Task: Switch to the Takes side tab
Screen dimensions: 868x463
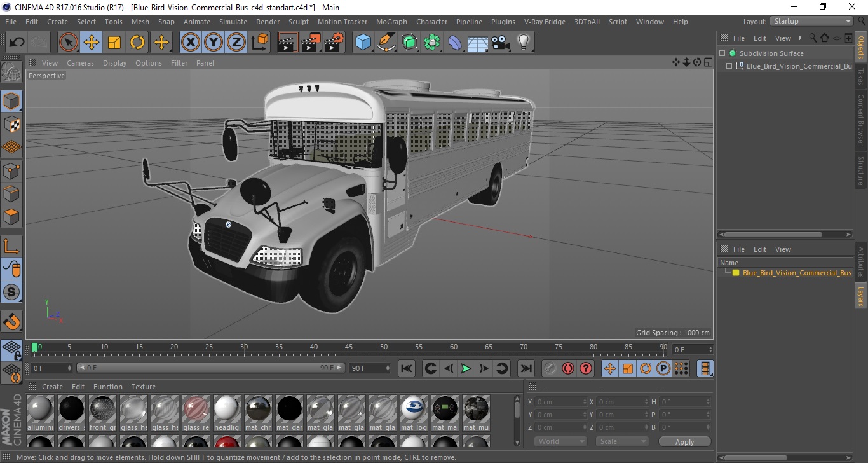Action: [861, 77]
